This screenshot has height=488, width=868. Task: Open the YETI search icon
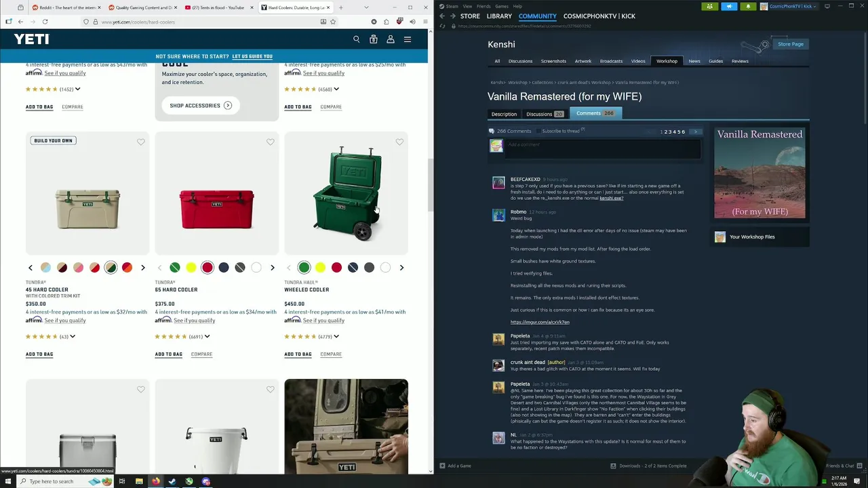click(x=357, y=39)
